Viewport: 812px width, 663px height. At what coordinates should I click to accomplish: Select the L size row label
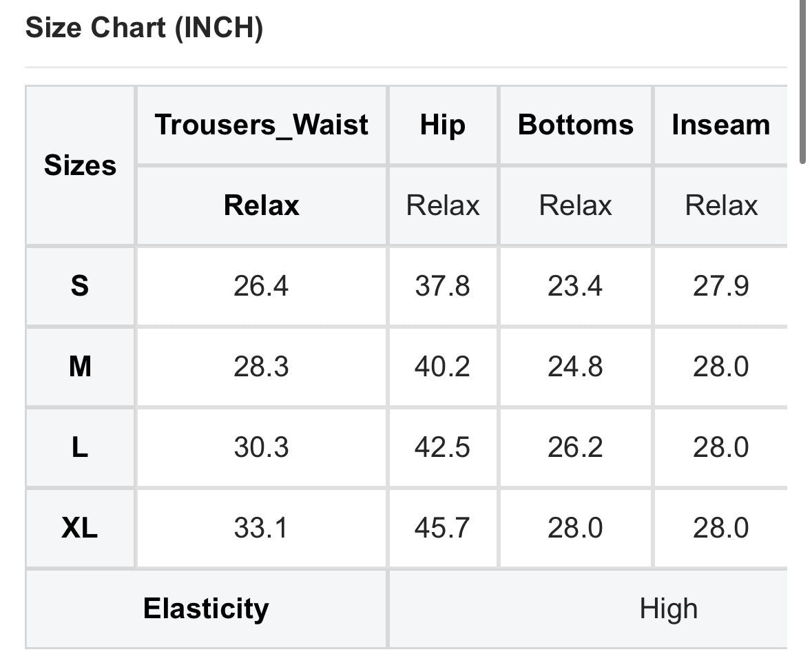pos(80,448)
